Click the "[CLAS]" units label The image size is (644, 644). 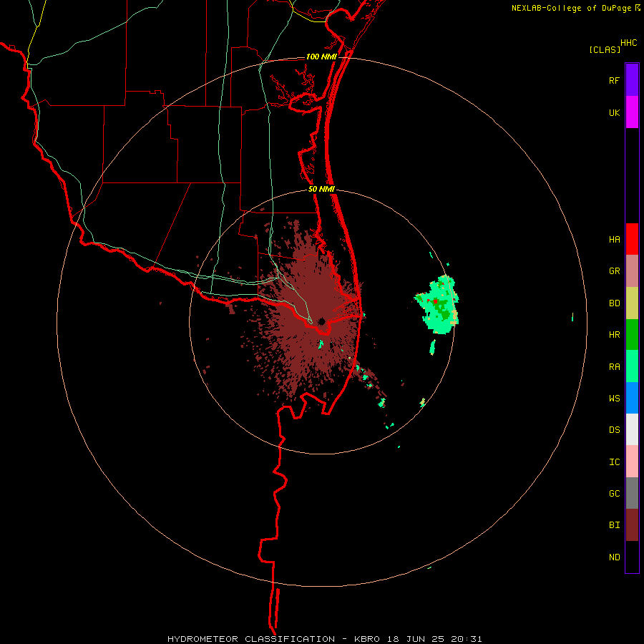tap(605, 50)
